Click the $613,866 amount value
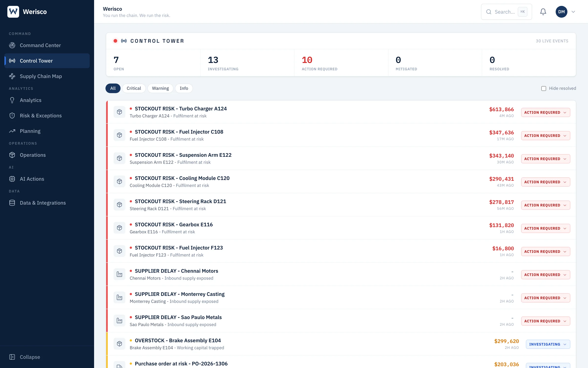Screen dimensions: 588x368 pos(501,109)
